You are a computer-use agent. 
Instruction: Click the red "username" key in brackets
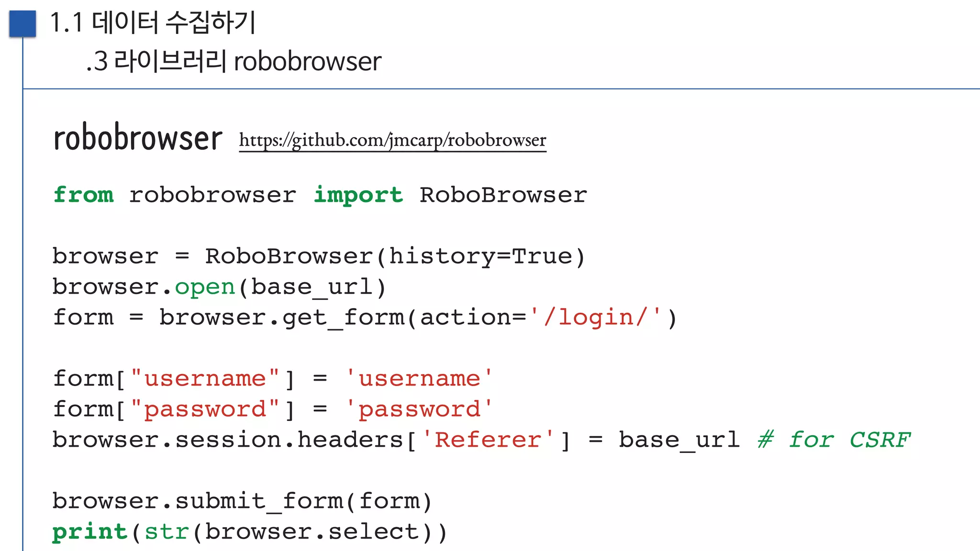(205, 379)
